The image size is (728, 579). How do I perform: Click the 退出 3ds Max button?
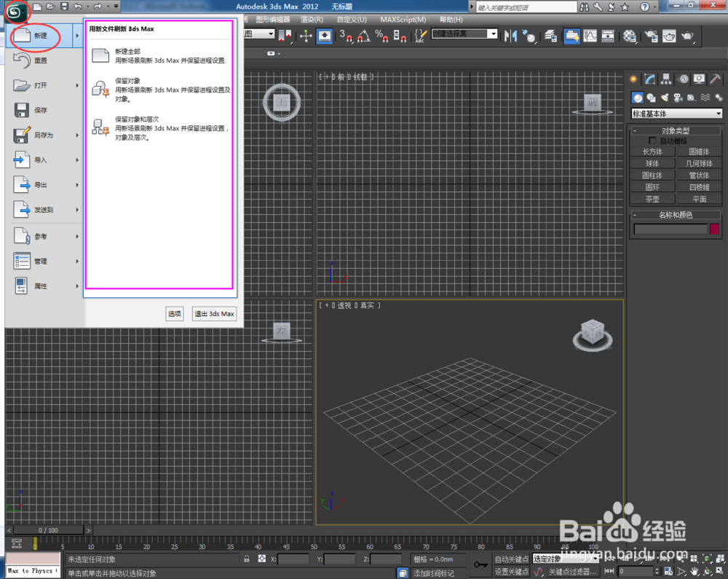215,314
